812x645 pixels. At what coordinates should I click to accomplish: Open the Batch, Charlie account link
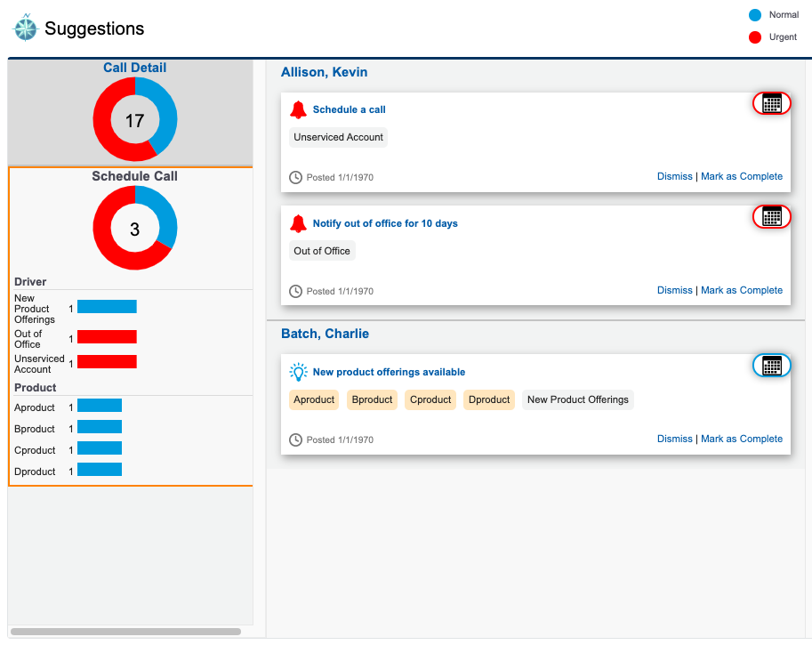click(325, 334)
